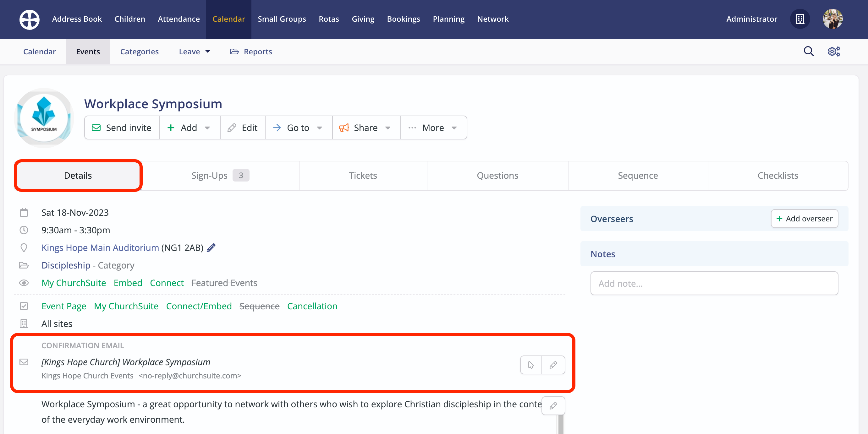
Task: Open the Categories sub-menu tab
Action: [x=139, y=52]
